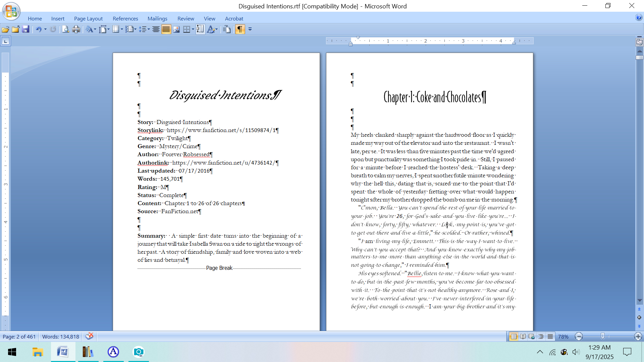Screen dimensions: 644x362
Task: Switch to Print Layout view
Action: (514, 337)
